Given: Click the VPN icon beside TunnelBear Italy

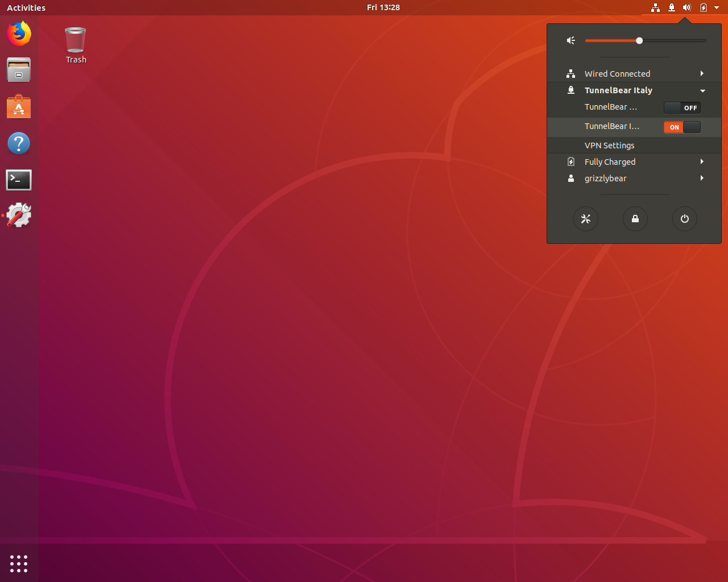Looking at the screenshot, I should pyautogui.click(x=571, y=90).
